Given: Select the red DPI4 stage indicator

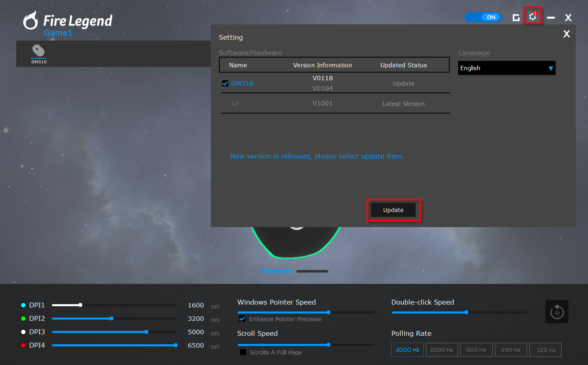Looking at the screenshot, I should tap(23, 345).
